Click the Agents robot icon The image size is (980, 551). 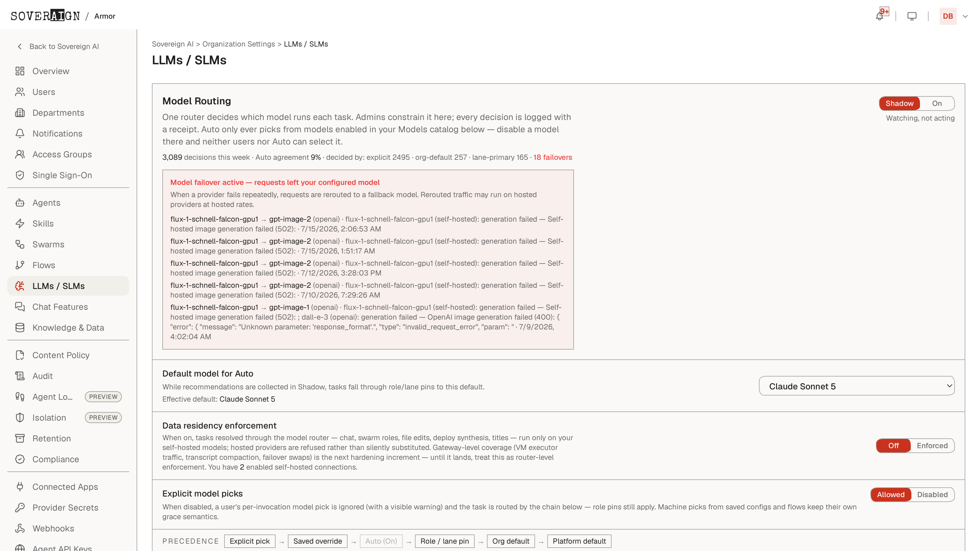point(20,203)
